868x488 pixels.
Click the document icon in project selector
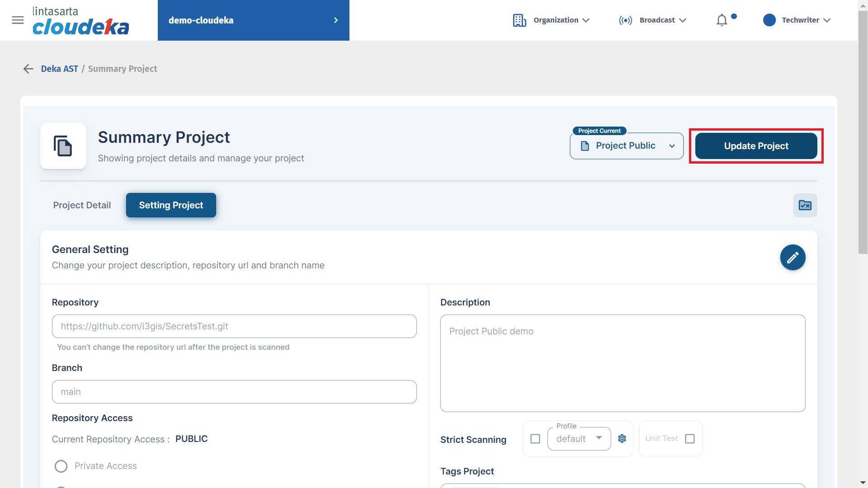pyautogui.click(x=585, y=146)
